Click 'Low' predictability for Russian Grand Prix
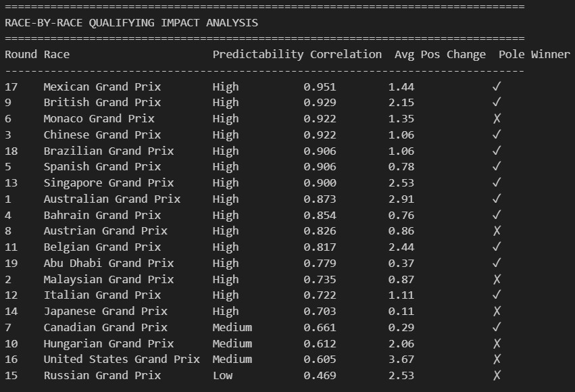This screenshot has width=575, height=392. (x=222, y=376)
